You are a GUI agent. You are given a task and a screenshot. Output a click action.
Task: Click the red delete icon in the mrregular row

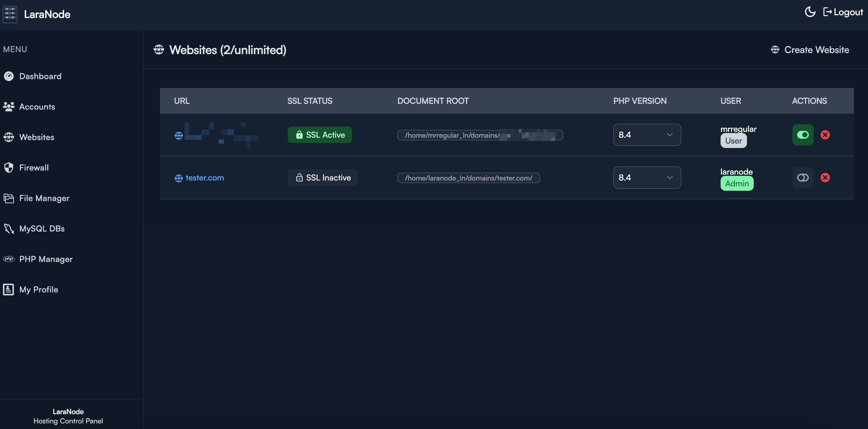click(x=825, y=135)
